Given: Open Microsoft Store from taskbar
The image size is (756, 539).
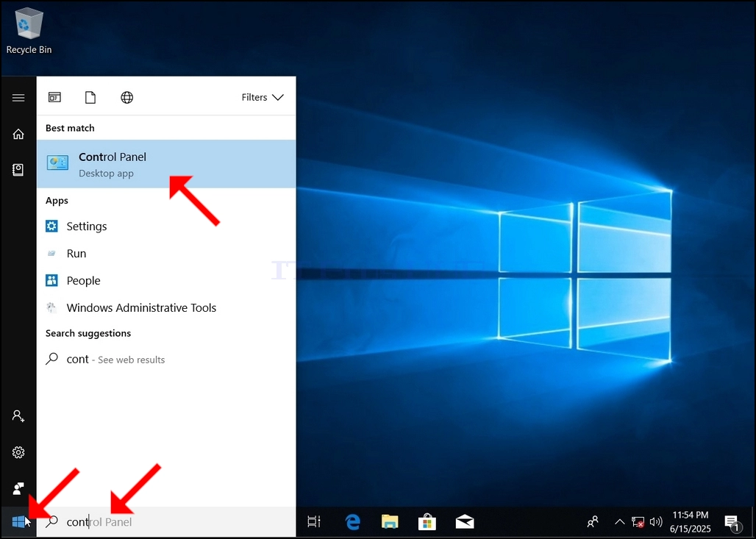Looking at the screenshot, I should click(x=427, y=521).
